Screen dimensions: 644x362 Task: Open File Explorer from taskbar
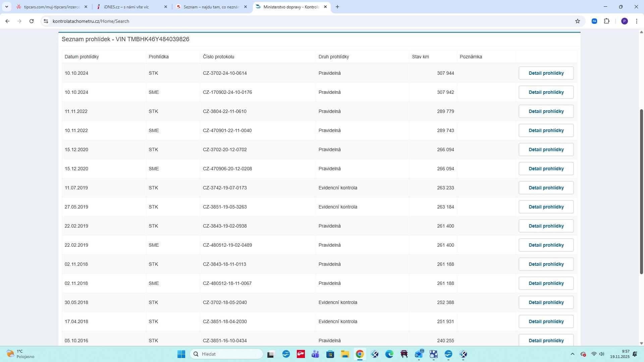(x=345, y=354)
